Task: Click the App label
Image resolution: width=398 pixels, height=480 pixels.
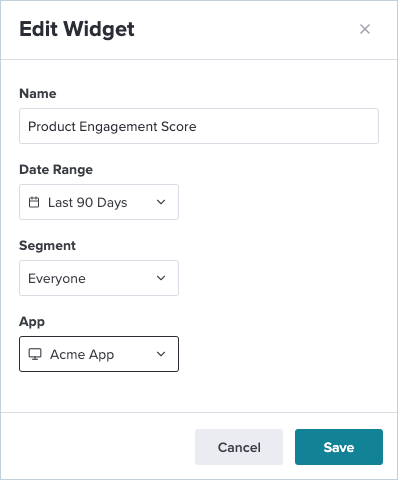Action: click(x=32, y=322)
